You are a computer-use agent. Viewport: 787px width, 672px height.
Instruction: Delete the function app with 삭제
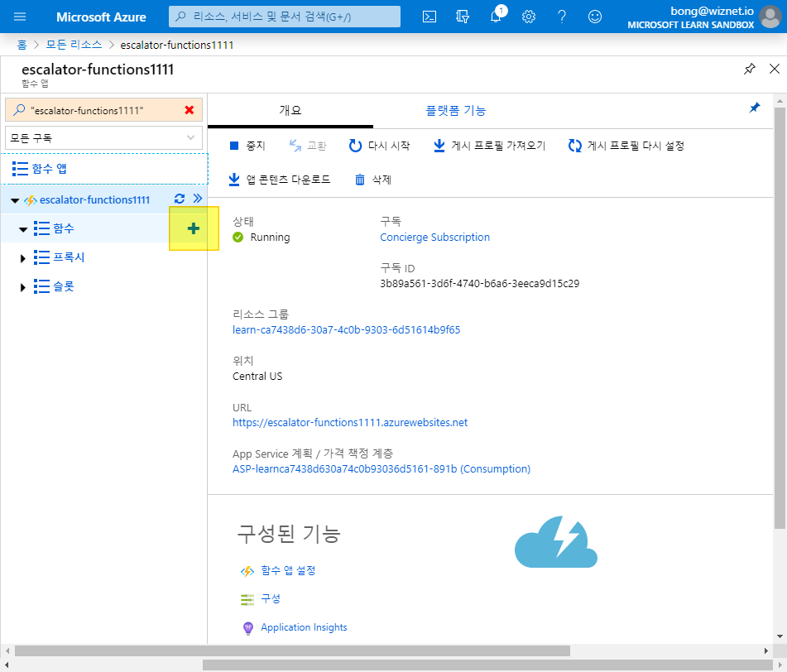(x=373, y=179)
